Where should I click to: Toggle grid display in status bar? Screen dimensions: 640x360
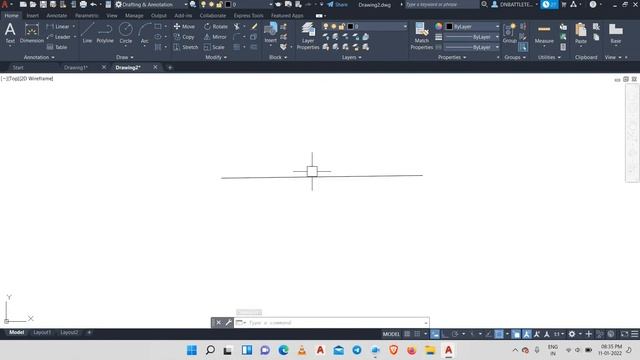407,334
